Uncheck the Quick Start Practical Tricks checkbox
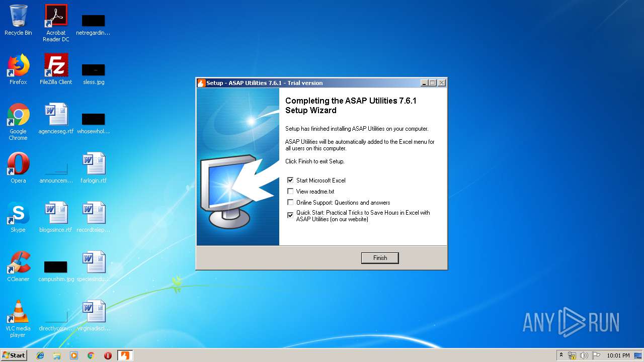 (290, 215)
